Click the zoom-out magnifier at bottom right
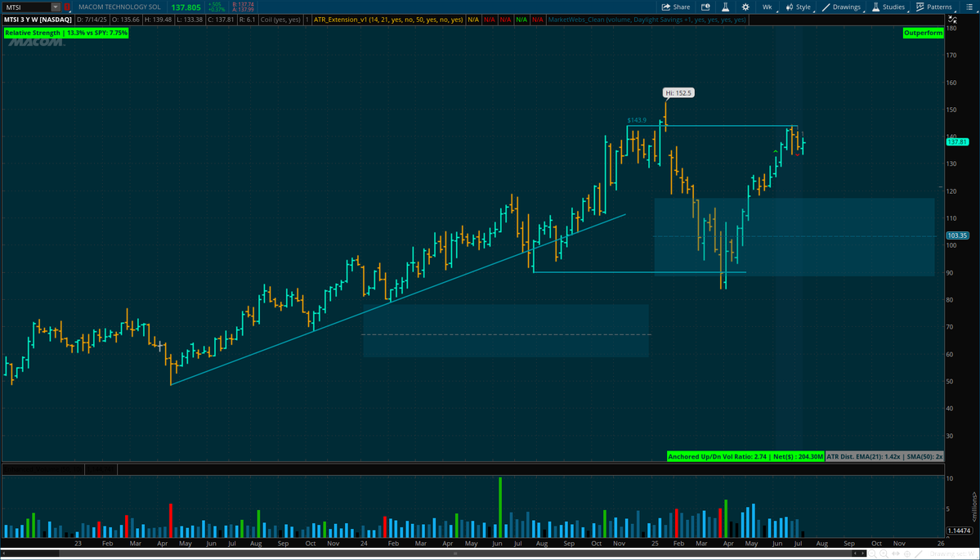This screenshot has height=560, width=980. 870,553
